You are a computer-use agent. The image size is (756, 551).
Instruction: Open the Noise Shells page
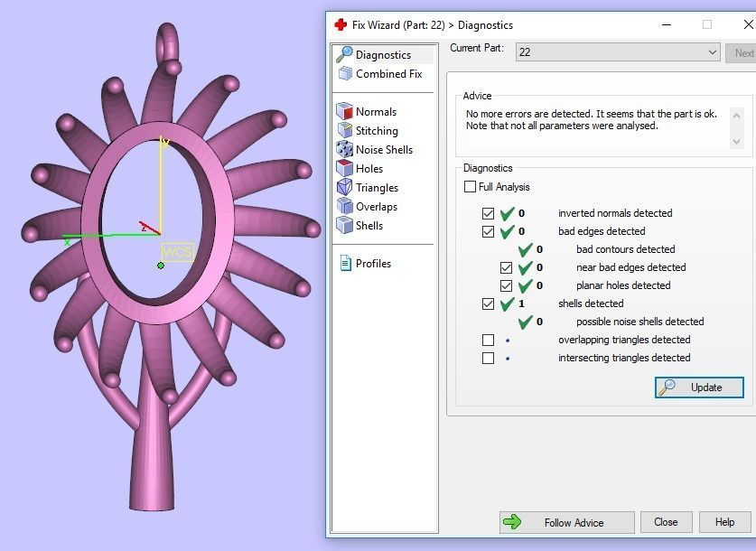pyautogui.click(x=384, y=149)
